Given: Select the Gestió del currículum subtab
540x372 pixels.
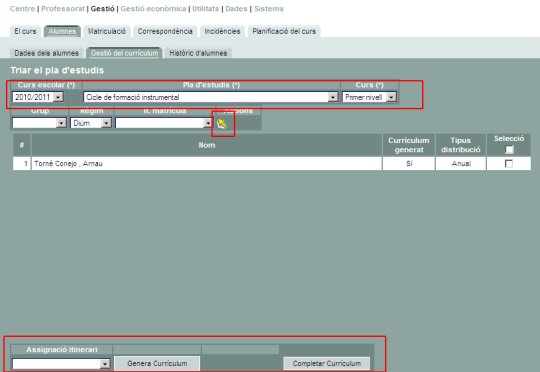Looking at the screenshot, I should [124, 53].
